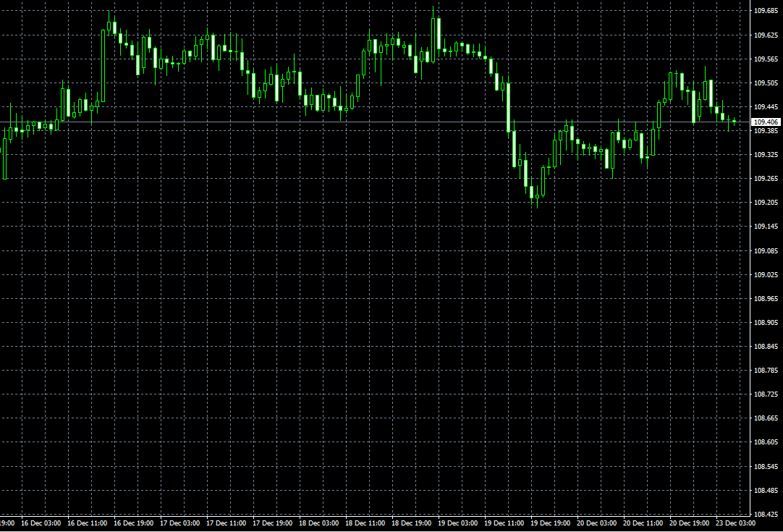The width and height of the screenshot is (783, 532).
Task: Click the 109.325 price axis label
Action: (x=766, y=155)
